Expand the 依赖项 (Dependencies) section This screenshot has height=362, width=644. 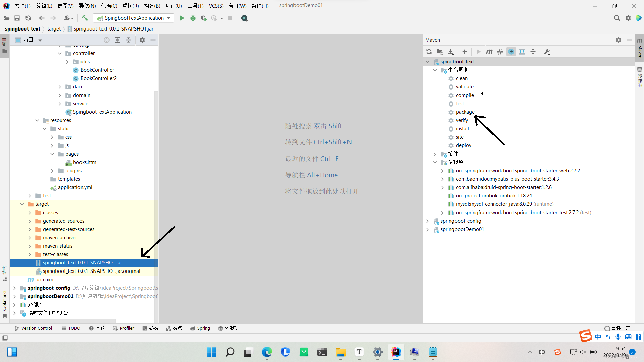click(435, 162)
